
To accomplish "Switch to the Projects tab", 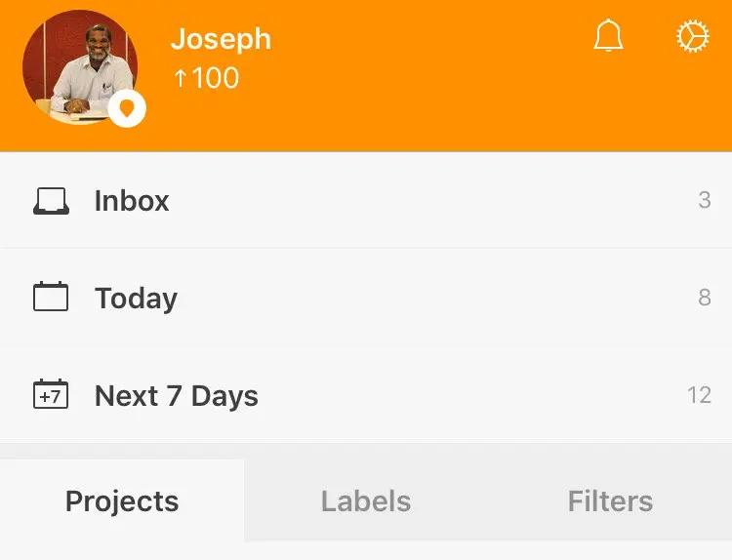I will [122, 501].
